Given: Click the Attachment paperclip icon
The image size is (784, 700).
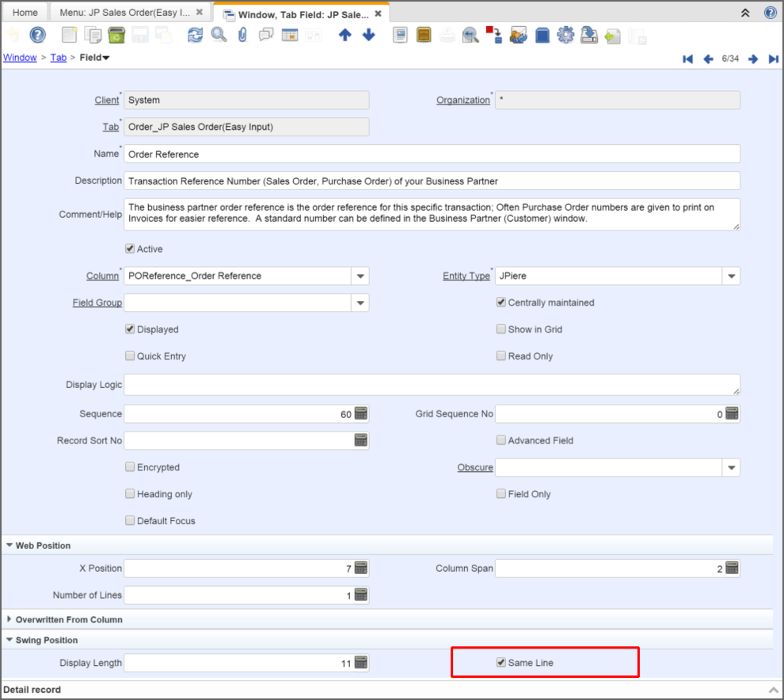Looking at the screenshot, I should (x=242, y=35).
